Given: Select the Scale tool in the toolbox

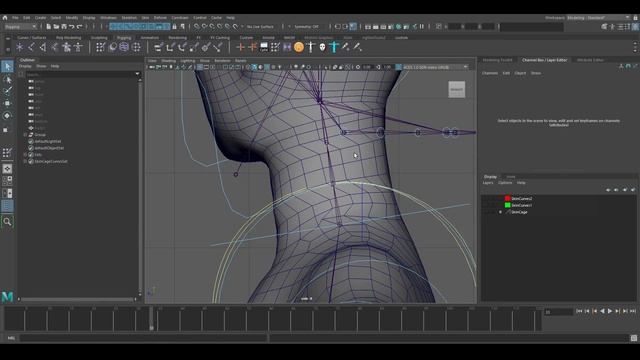Looking at the screenshot, I should pyautogui.click(x=6, y=130).
